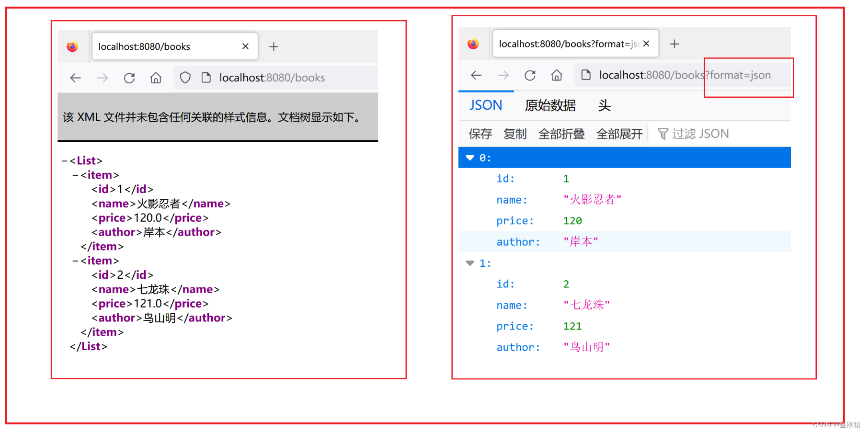Select name row with value 火影忍者
This screenshot has width=868, height=433.
point(625,200)
